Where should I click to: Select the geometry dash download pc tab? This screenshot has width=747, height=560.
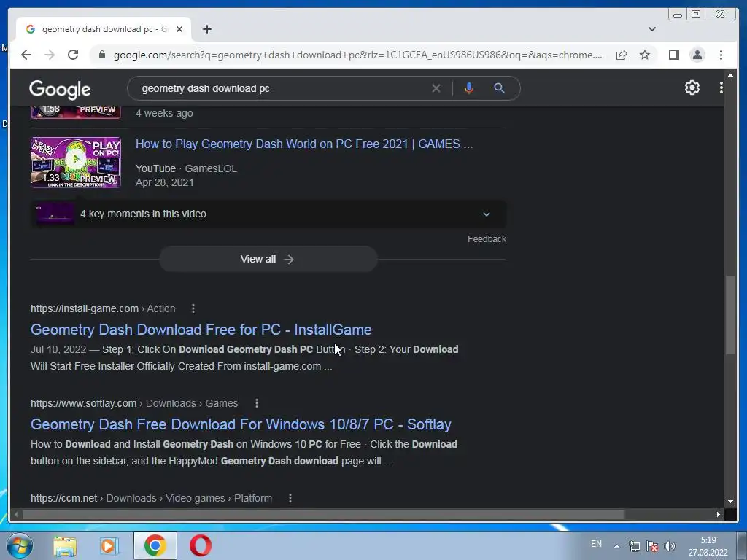pos(104,29)
